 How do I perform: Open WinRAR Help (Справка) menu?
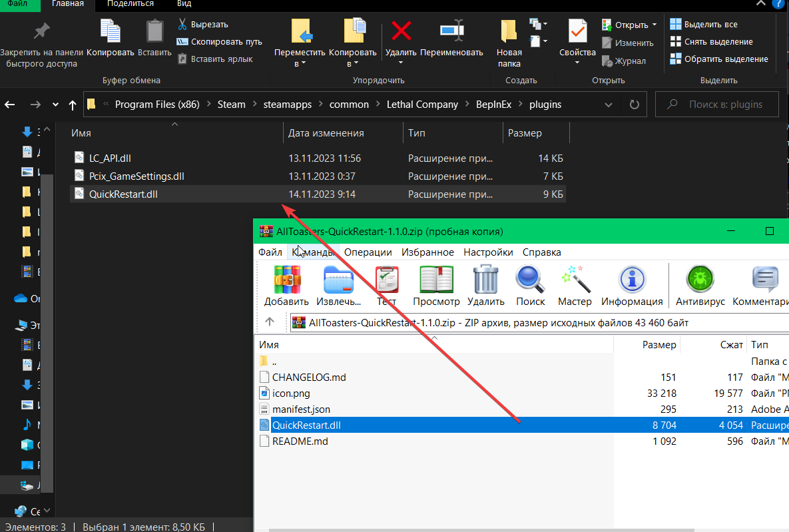541,252
